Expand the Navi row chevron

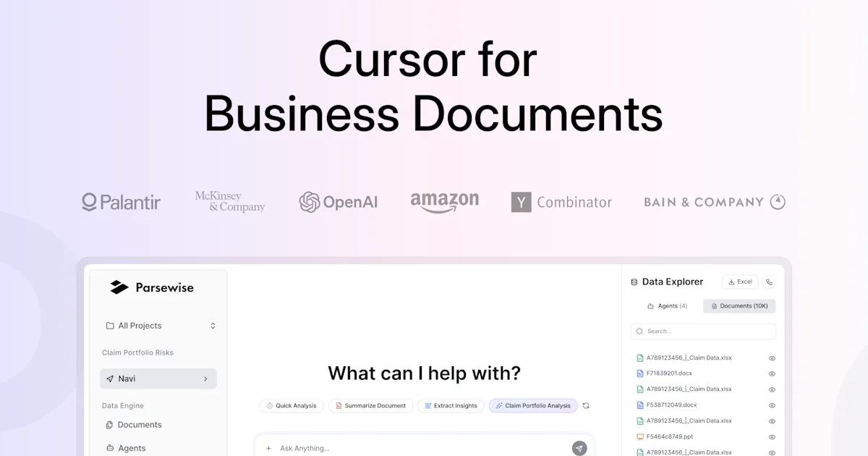205,379
